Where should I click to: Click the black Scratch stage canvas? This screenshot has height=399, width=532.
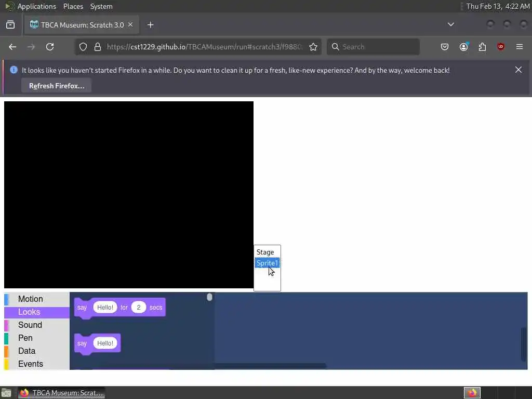point(129,195)
